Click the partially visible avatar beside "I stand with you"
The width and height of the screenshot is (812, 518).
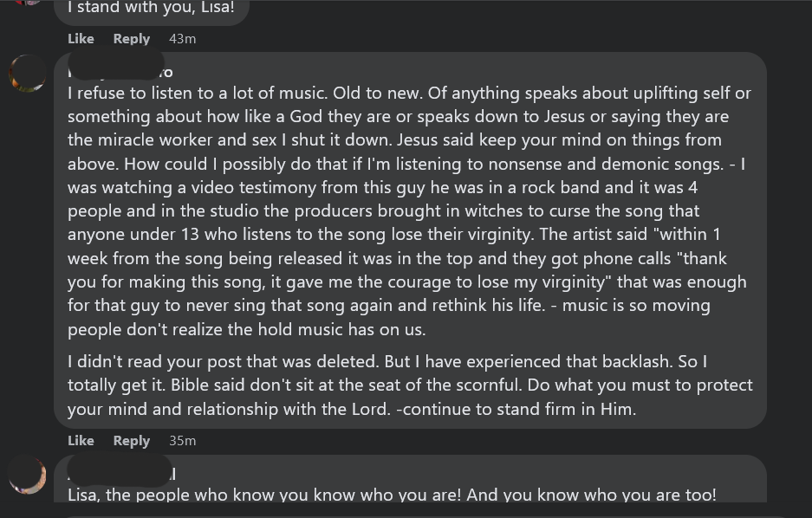point(28,3)
